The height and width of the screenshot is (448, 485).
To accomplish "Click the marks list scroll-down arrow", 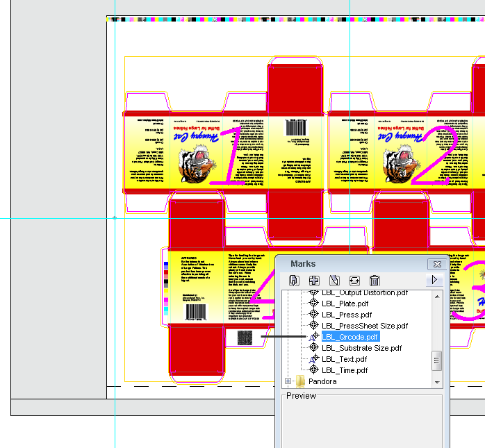I will [437, 383].
